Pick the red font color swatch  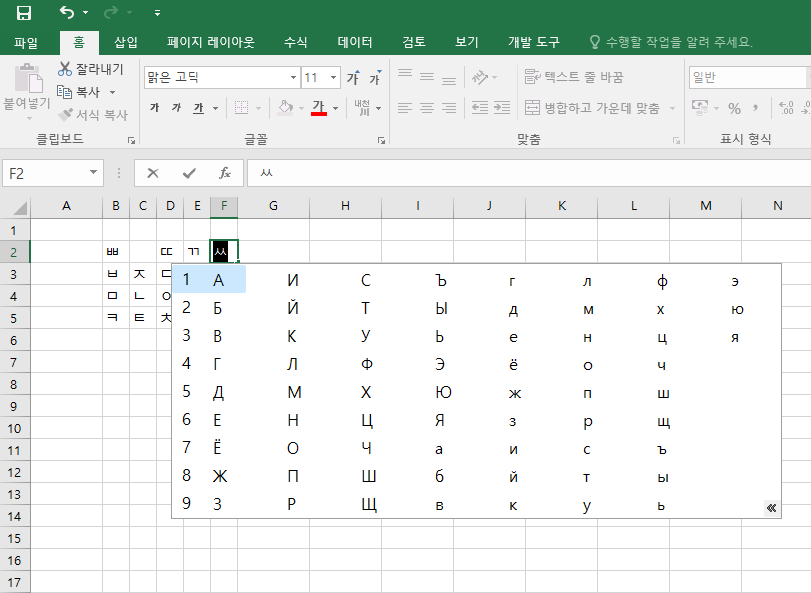tap(318, 116)
